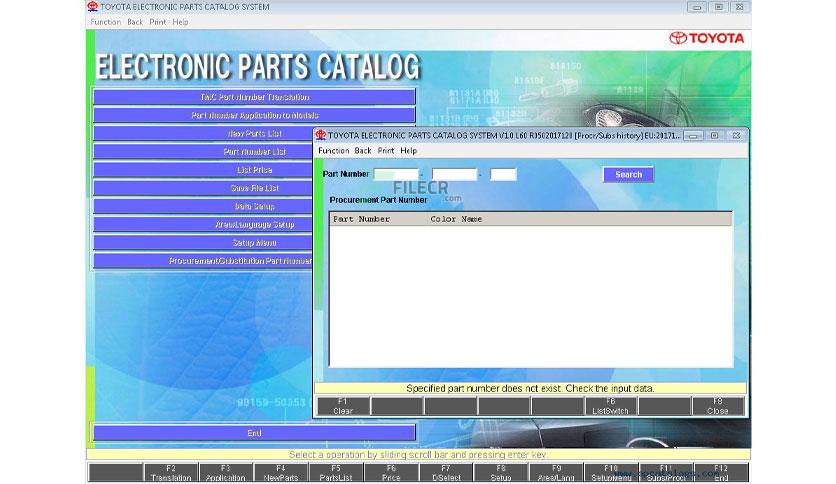Click the F10 SetupMenu function key
This screenshot has width=836, height=484.
(x=611, y=473)
